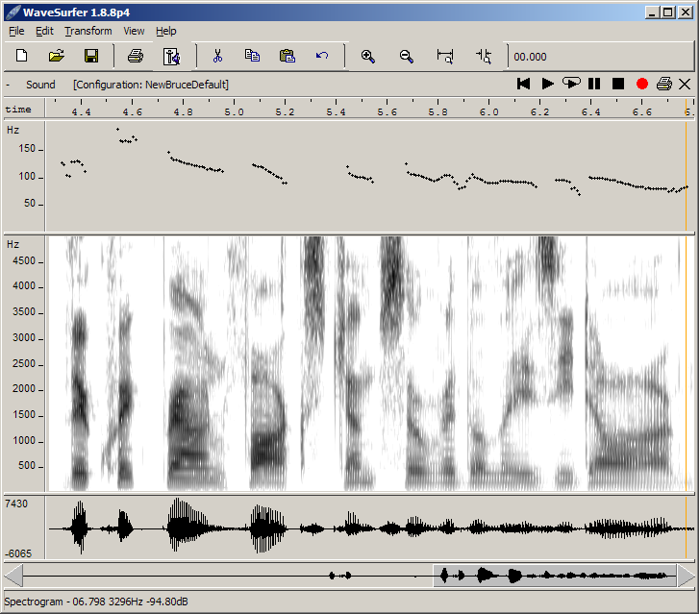Copy the selection icon
This screenshot has height=614, width=700.
pos(252,56)
